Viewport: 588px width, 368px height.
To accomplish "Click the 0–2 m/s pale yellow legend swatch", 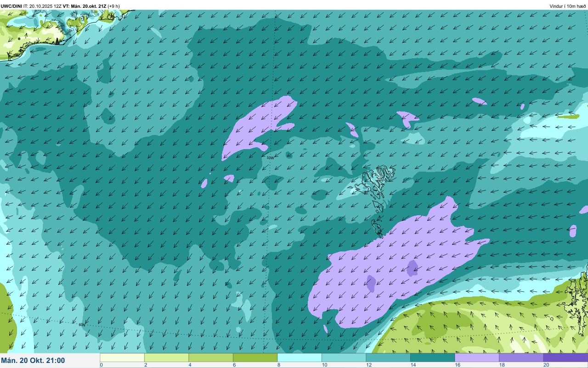I will [122, 357].
